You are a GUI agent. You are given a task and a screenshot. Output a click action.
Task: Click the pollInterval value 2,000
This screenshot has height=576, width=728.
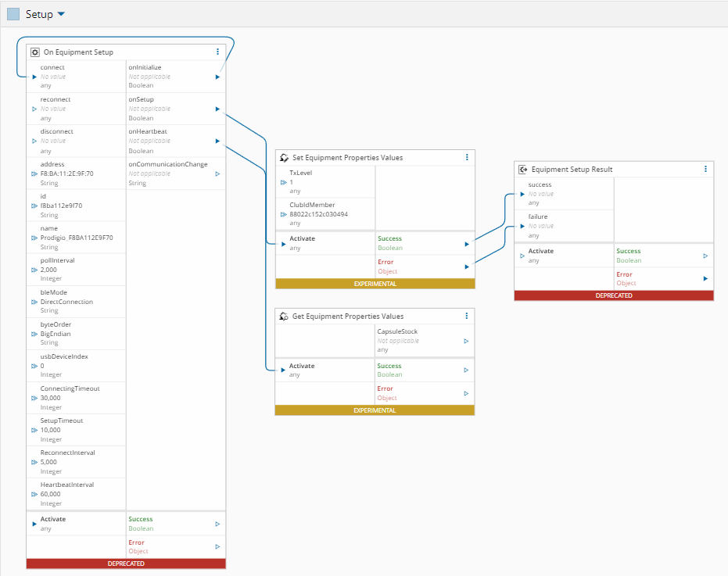[48, 270]
